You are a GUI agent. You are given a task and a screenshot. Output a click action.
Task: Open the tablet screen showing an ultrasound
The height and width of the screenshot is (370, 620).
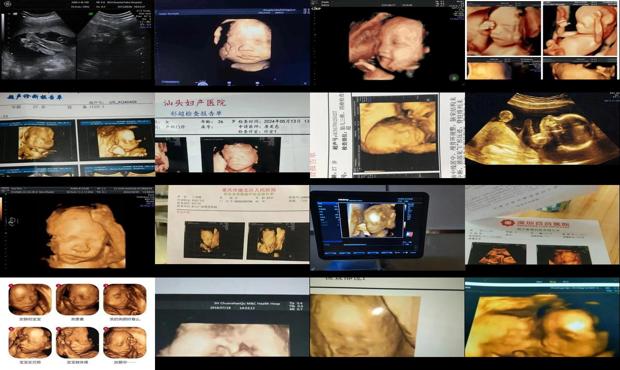click(x=369, y=225)
